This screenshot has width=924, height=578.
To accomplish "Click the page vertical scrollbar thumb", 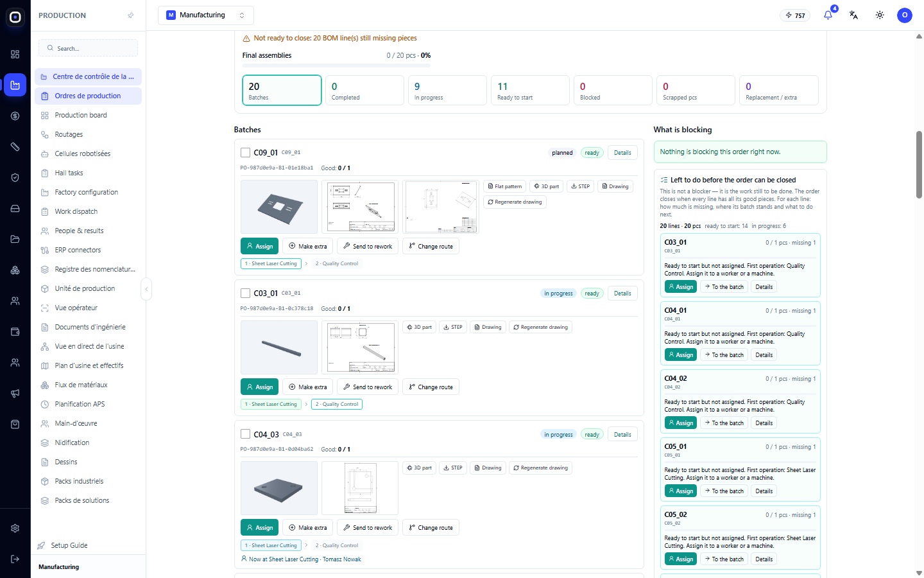I will [919, 164].
